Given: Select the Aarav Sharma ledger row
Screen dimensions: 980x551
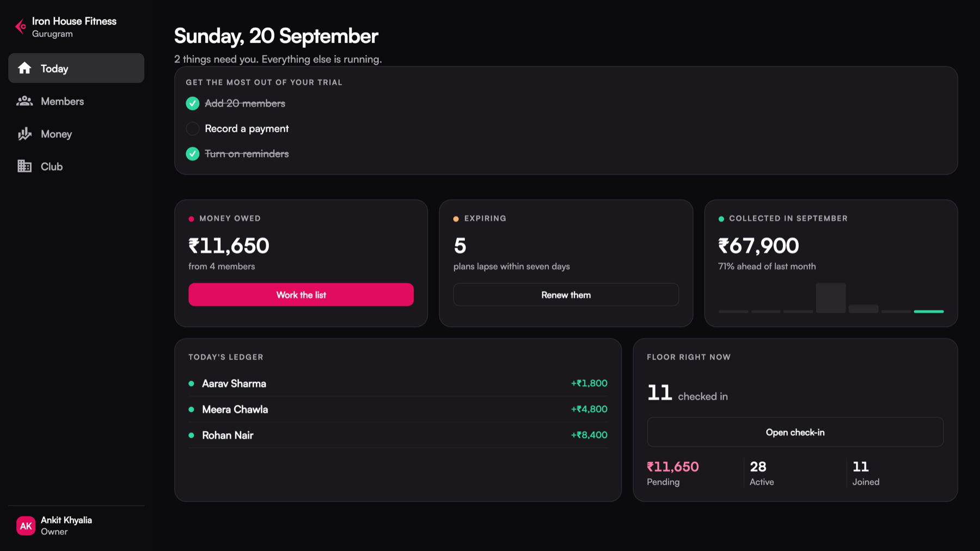Looking at the screenshot, I should (398, 383).
